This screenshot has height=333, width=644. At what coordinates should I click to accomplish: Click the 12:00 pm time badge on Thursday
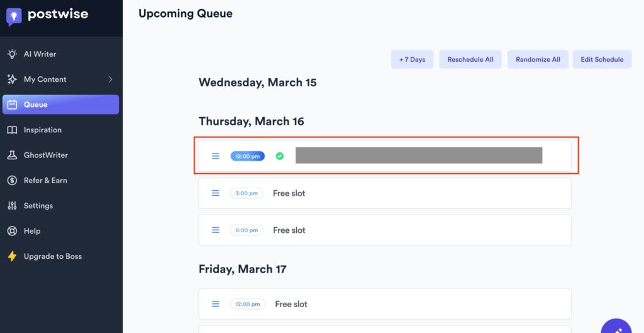(247, 156)
